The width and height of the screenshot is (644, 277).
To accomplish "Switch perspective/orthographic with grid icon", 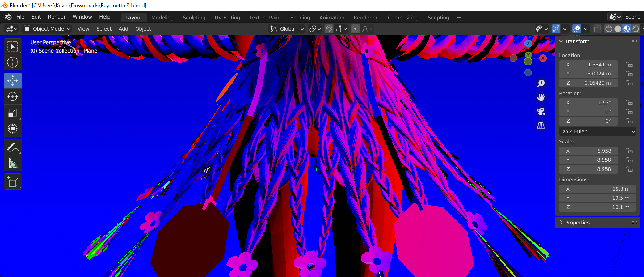I will coord(541,126).
